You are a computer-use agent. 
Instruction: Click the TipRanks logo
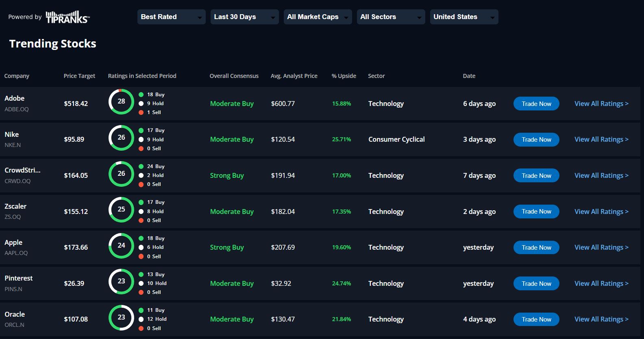pos(67,17)
